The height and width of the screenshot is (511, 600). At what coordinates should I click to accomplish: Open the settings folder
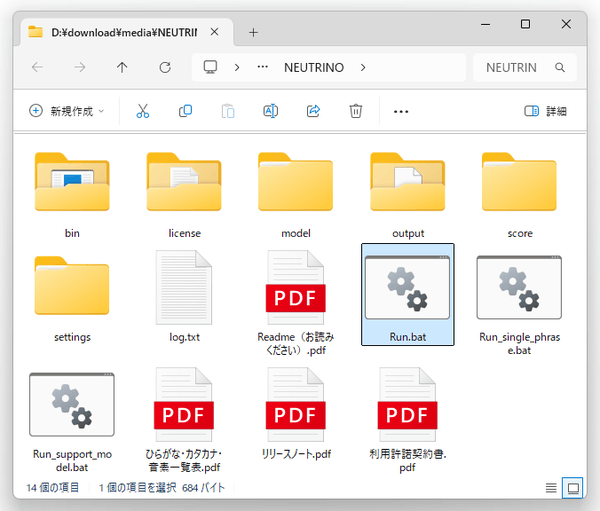72,299
